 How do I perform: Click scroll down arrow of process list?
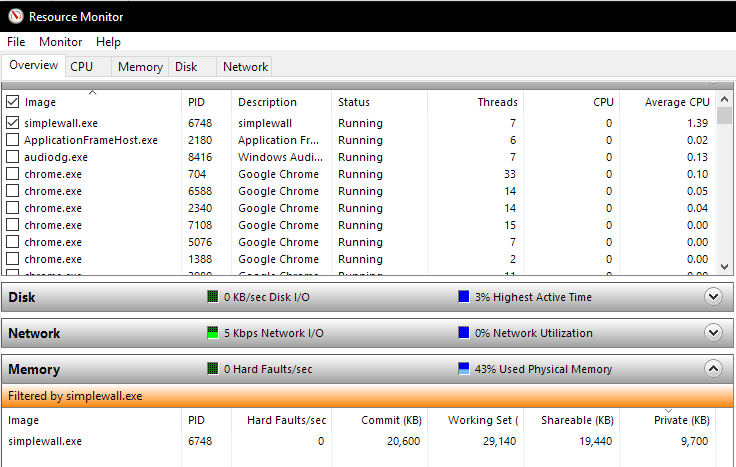(x=724, y=267)
